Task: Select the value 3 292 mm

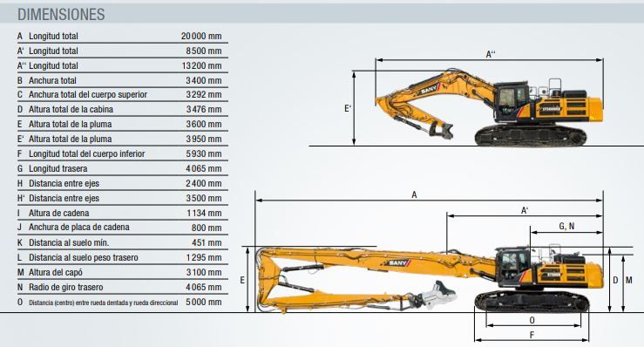Action: pyautogui.click(x=204, y=94)
